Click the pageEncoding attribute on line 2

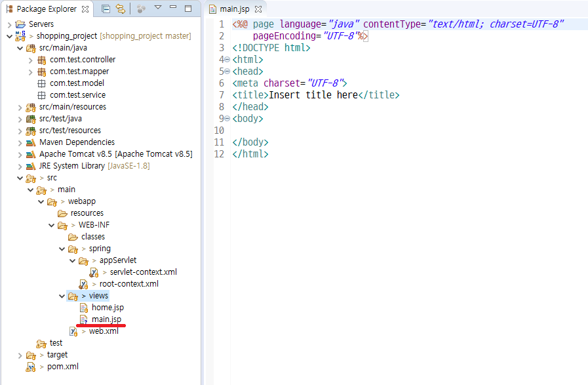tap(284, 36)
